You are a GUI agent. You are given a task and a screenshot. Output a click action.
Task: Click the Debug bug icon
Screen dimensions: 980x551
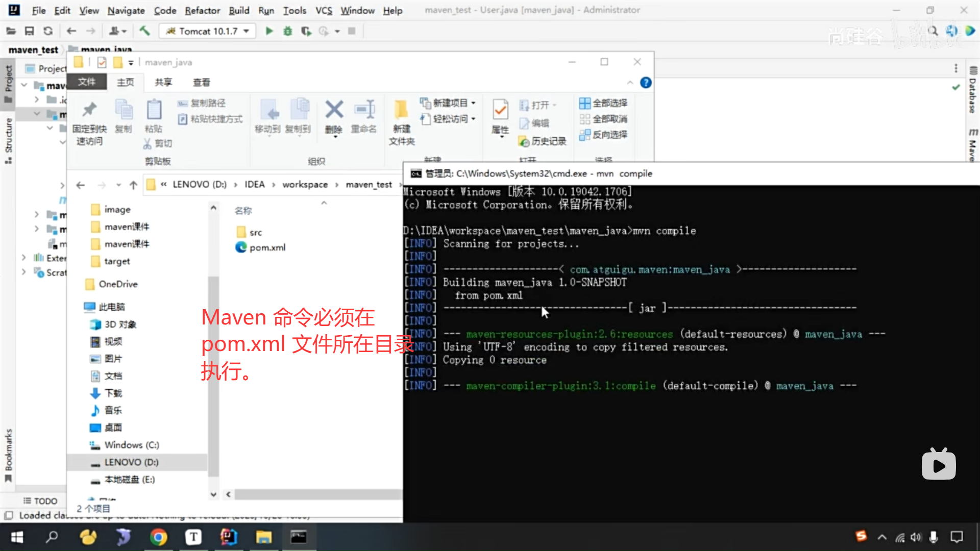click(288, 31)
